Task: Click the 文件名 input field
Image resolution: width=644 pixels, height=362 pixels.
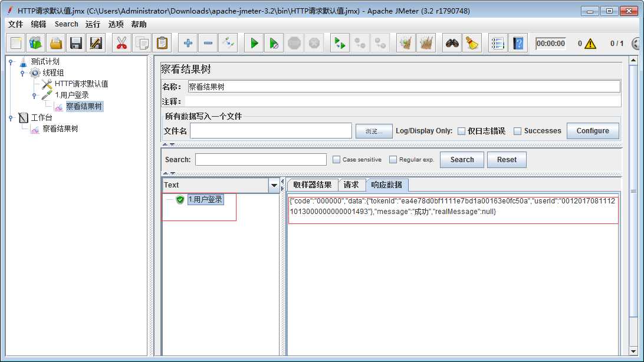Action: (271, 131)
